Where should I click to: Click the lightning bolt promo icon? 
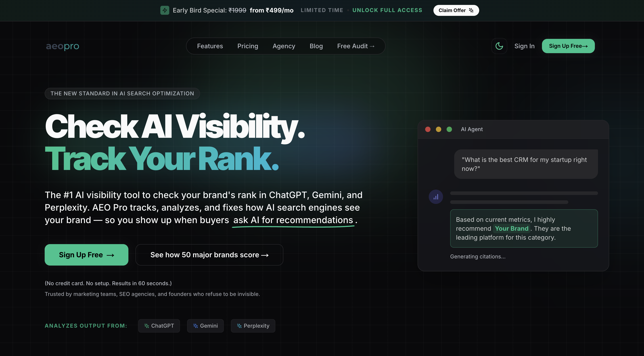(165, 10)
